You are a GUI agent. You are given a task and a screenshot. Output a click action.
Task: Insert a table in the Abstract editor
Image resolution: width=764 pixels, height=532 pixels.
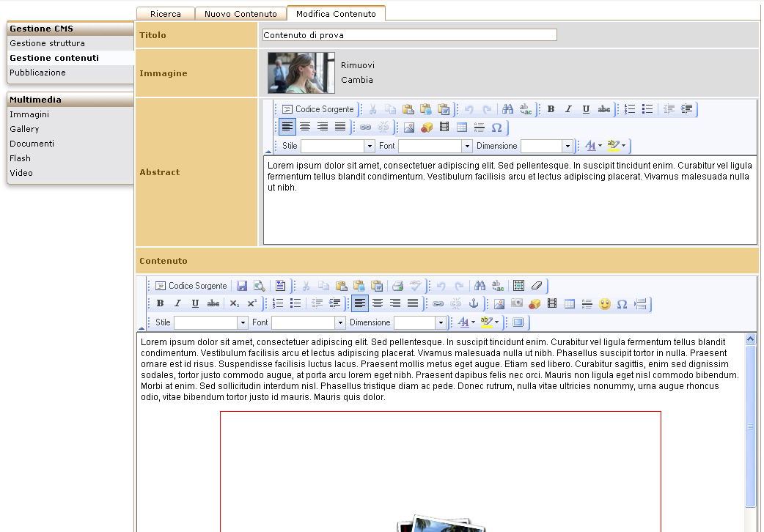coord(461,128)
